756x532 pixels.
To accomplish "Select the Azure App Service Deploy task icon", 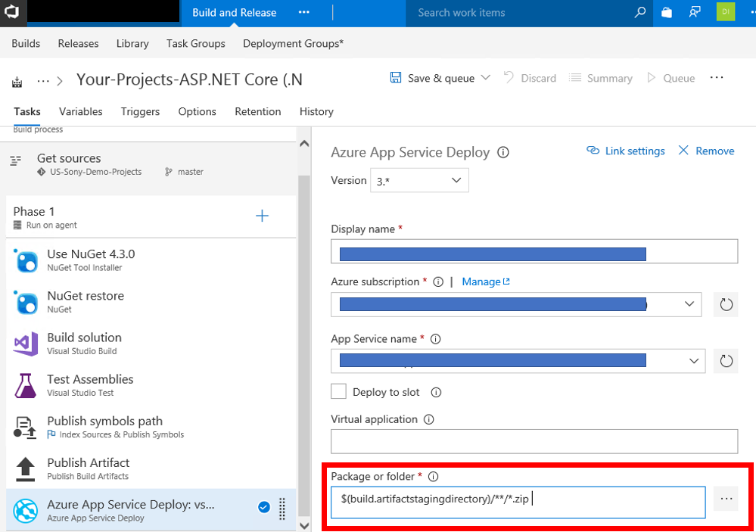I will tap(26, 511).
